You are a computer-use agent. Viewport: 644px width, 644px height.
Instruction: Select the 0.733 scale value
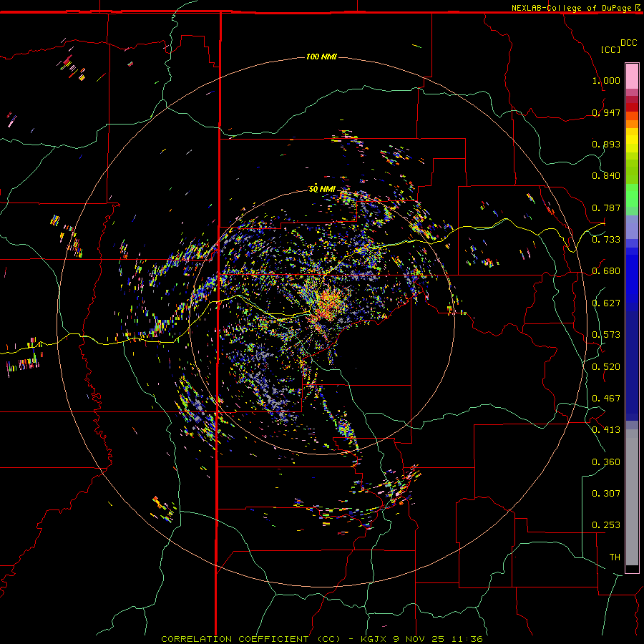[x=606, y=240]
